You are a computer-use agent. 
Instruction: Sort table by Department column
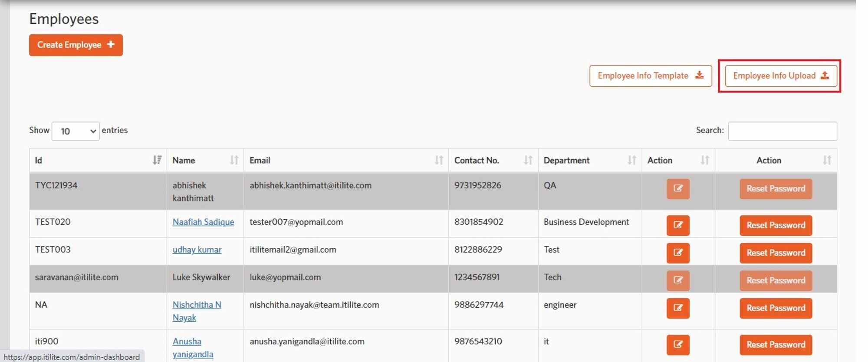[631, 160]
